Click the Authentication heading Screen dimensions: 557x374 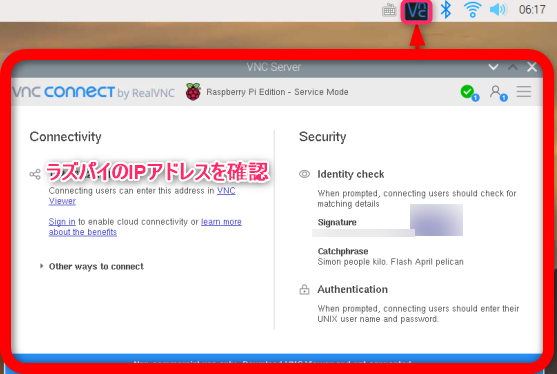point(352,289)
